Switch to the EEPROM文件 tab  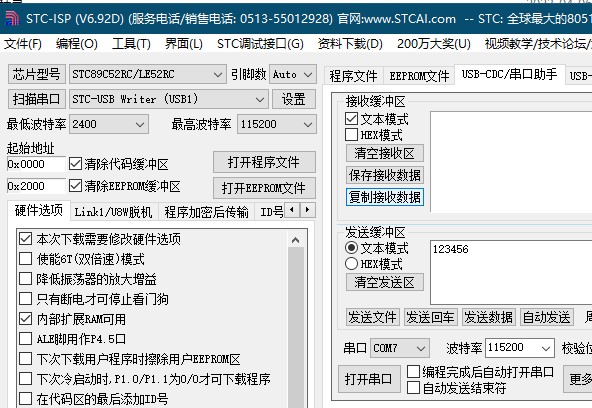pos(419,76)
